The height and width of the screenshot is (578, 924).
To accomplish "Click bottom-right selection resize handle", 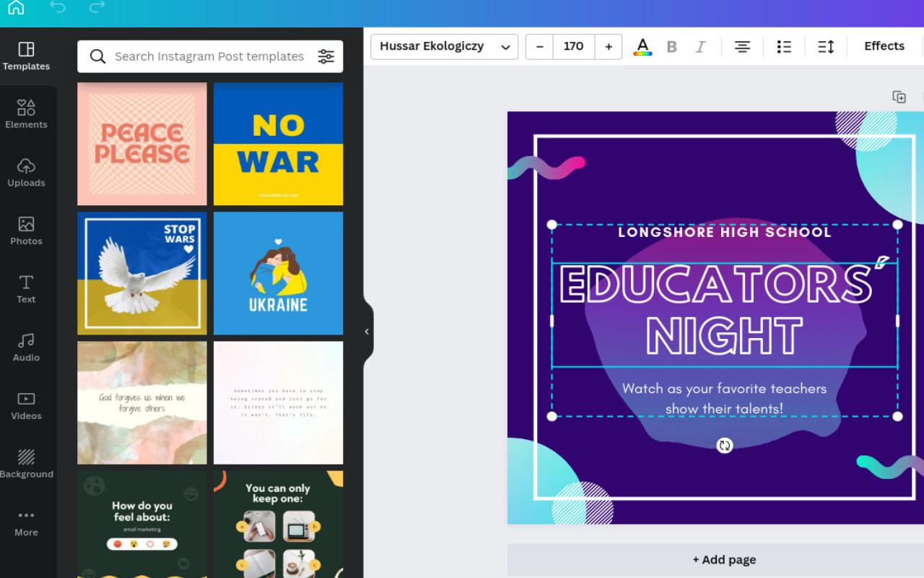I will click(897, 416).
